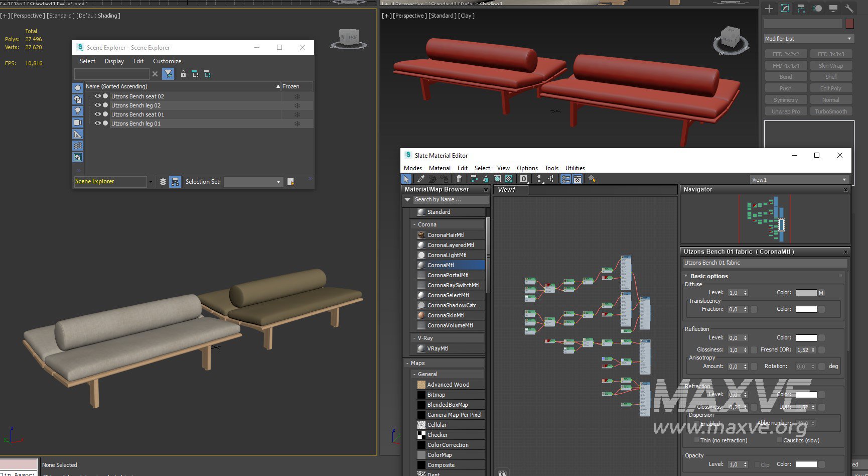Open the Selection Set dropdown

253,182
